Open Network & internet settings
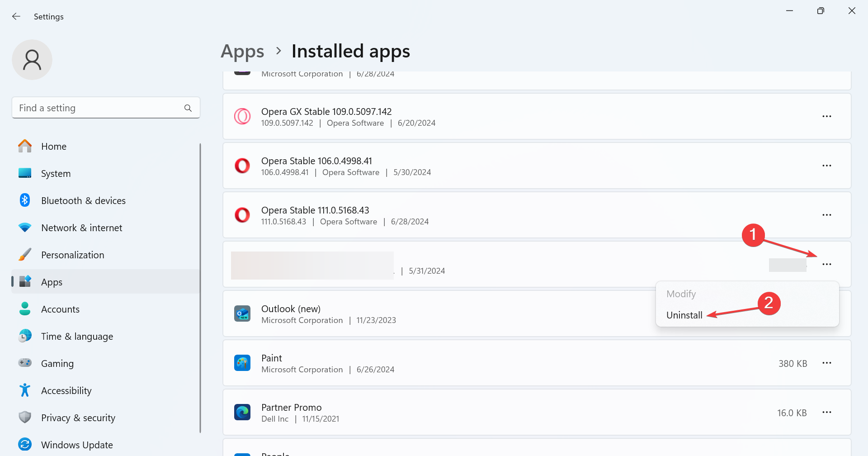The image size is (868, 456). [x=106, y=228]
